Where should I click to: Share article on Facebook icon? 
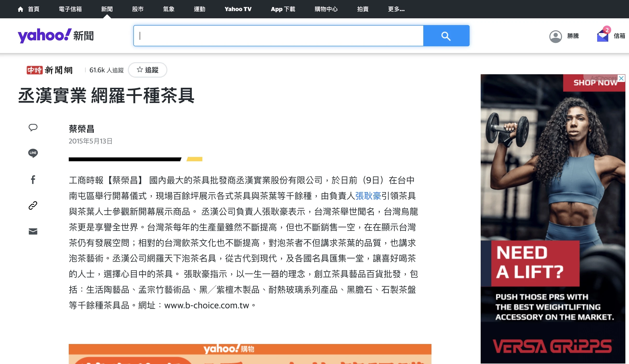tap(33, 179)
